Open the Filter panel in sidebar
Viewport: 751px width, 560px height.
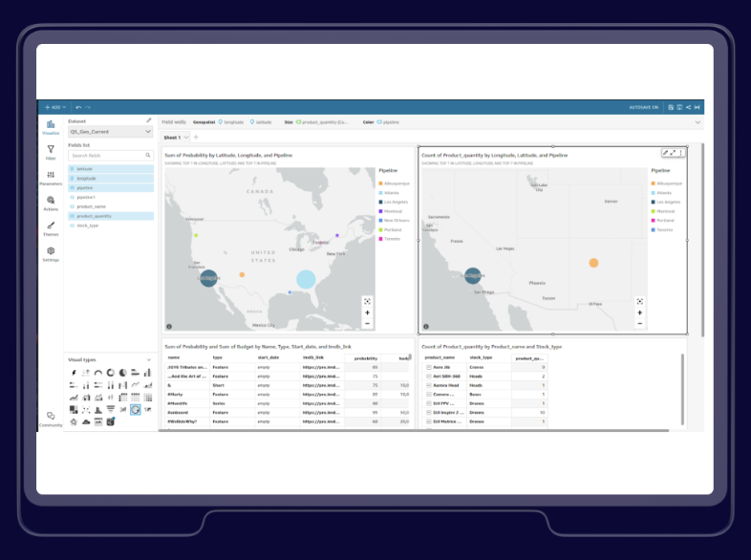(x=51, y=152)
